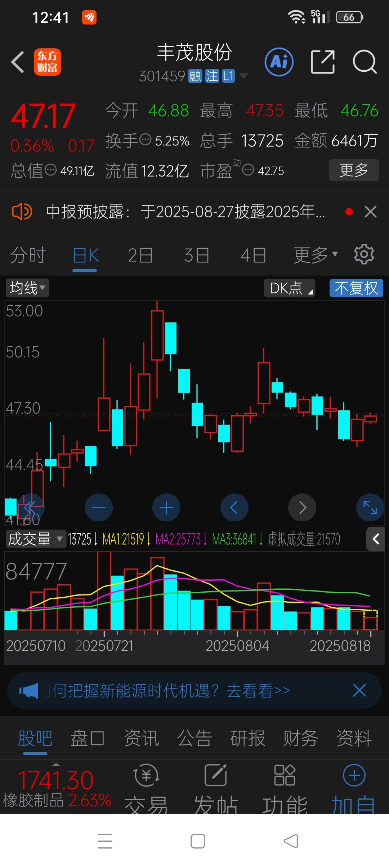
Task: Tap the L1 level badge
Action: coord(228,76)
